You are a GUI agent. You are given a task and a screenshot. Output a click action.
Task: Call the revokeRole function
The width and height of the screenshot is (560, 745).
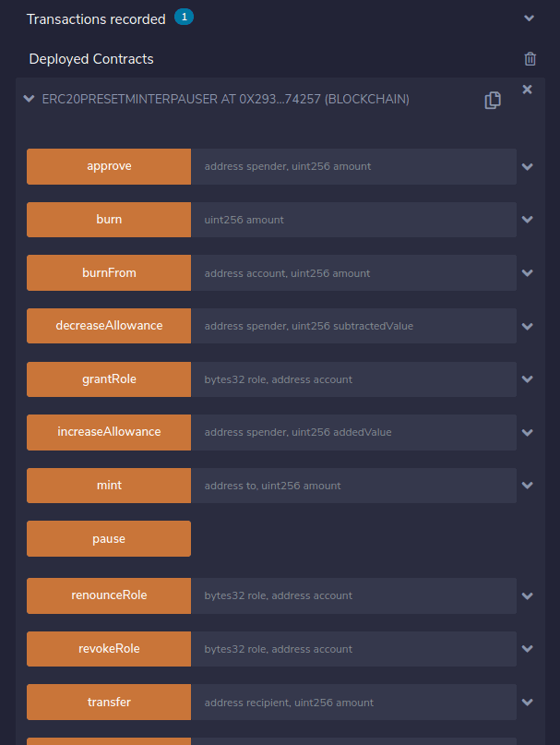[109, 649]
